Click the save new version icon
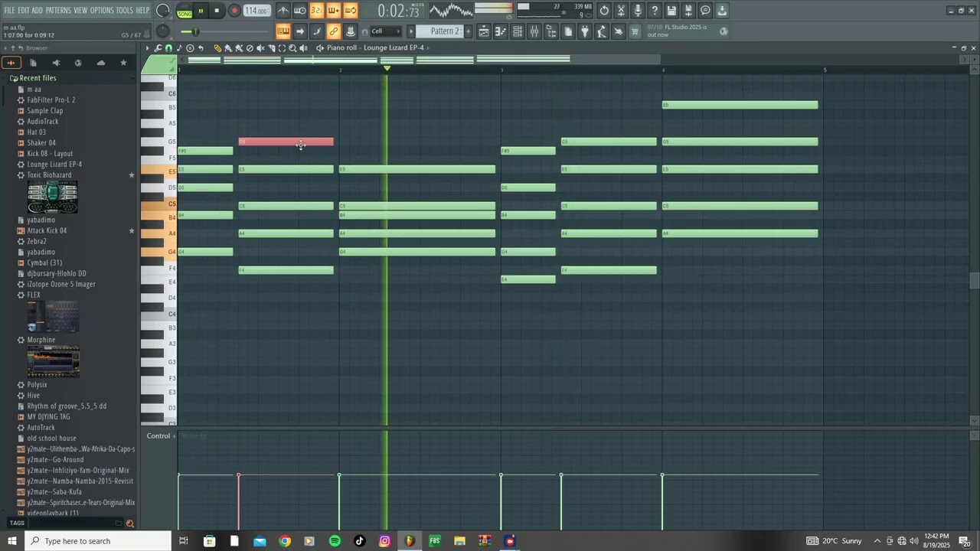Viewport: 980px width, 551px height. click(688, 11)
